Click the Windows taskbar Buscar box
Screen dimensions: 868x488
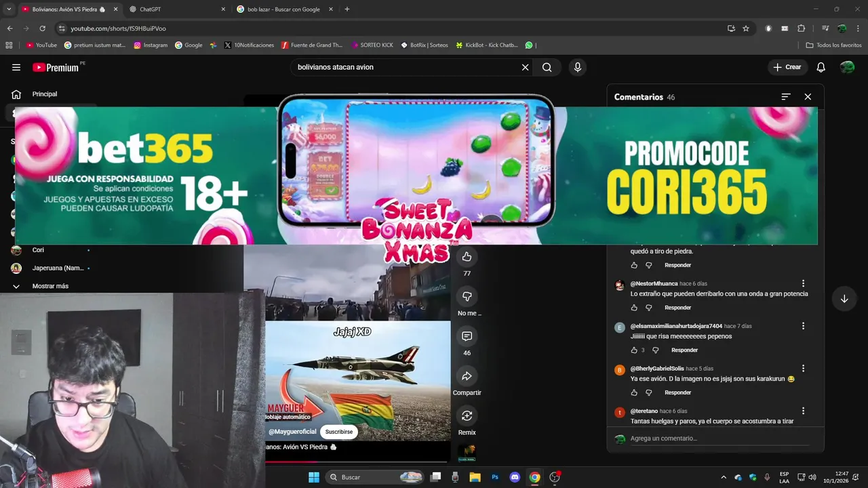click(x=375, y=477)
